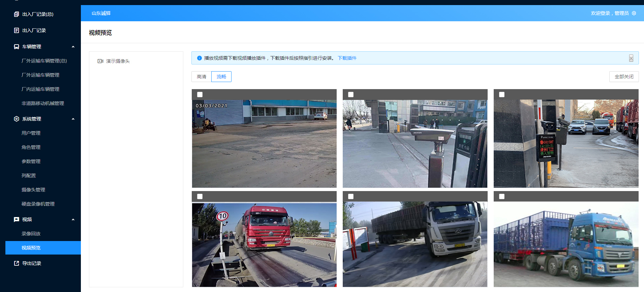This screenshot has width=644, height=292.
Task: Click the 视频 section icon
Action: pos(16,219)
